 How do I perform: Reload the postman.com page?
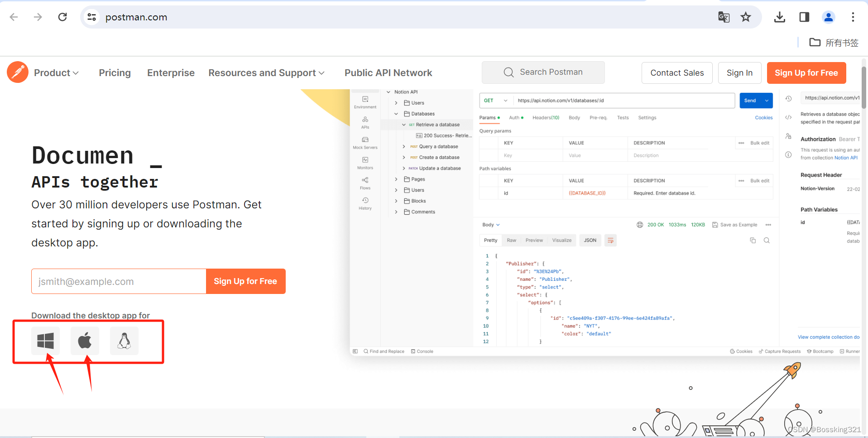62,17
